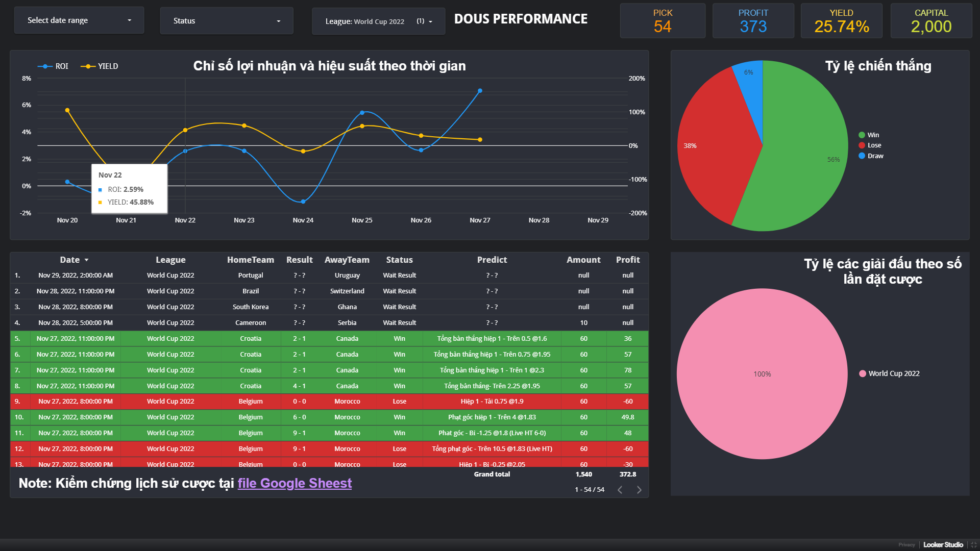Click the Nov 27 ROI data point
The width and height of the screenshot is (980, 551).
(x=480, y=91)
